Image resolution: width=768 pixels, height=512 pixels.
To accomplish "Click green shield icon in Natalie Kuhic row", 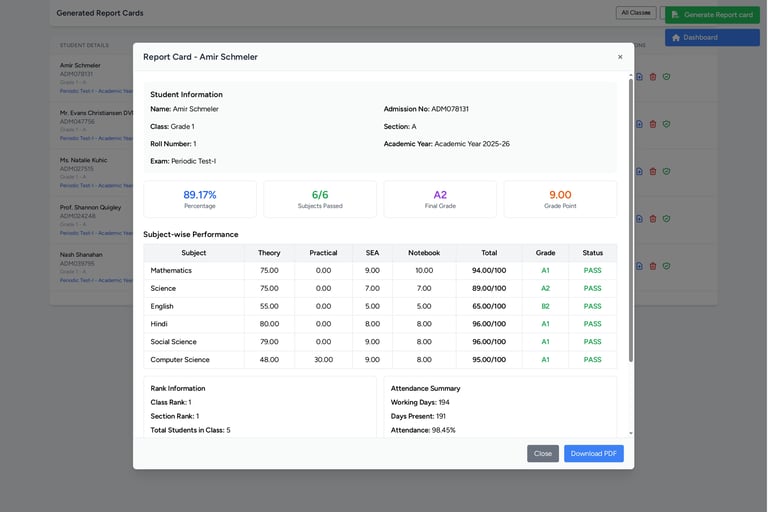I will coord(666,171).
